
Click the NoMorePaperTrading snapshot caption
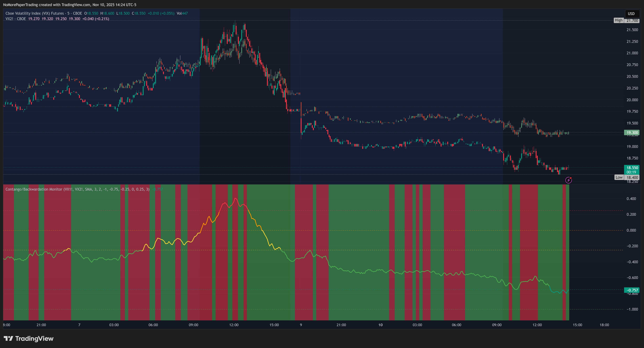70,5
